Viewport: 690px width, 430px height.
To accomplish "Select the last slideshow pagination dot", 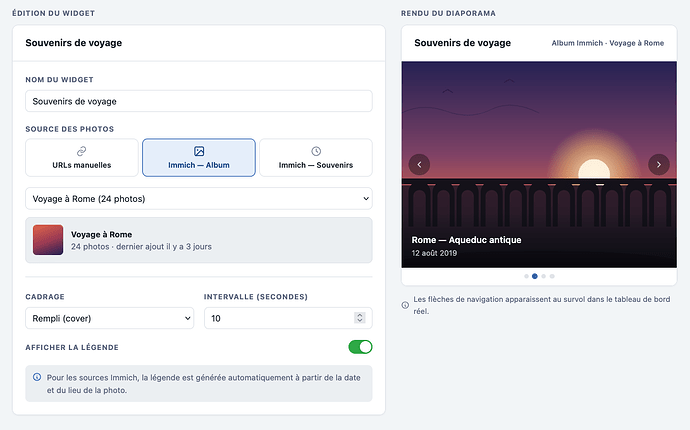I will click(x=552, y=276).
